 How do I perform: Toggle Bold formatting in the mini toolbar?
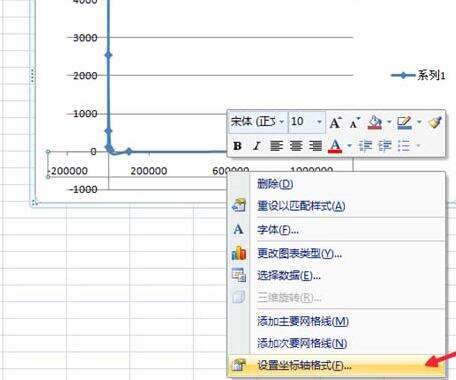tap(237, 146)
